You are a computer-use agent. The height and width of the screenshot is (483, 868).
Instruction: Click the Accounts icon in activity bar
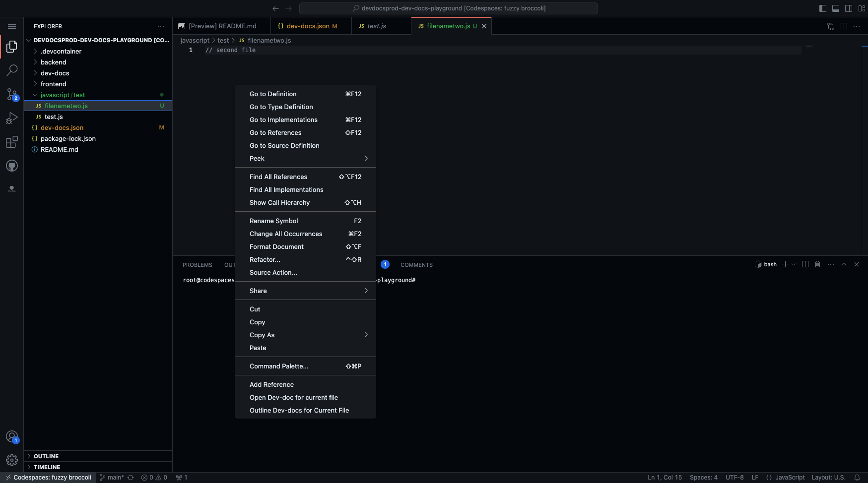12,436
